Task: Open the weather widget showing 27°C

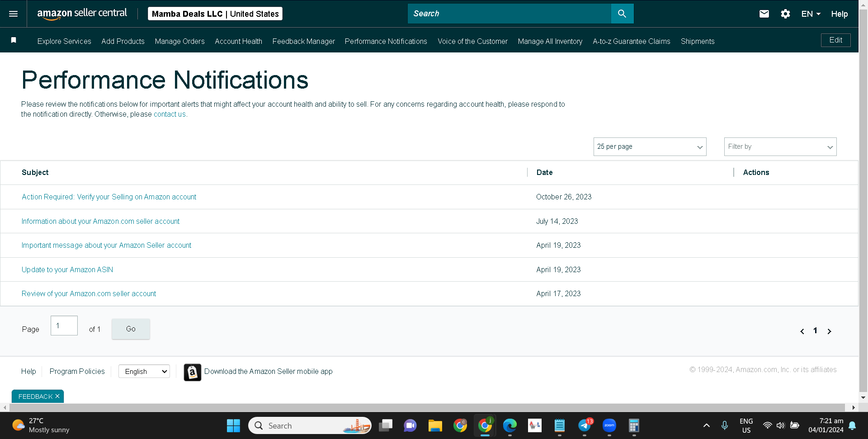Action: (41, 425)
